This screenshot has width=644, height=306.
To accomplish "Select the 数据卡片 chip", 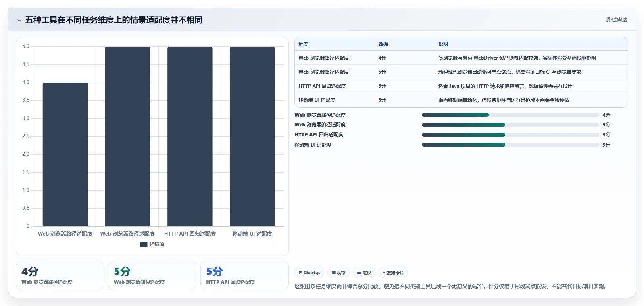I will pyautogui.click(x=393, y=273).
